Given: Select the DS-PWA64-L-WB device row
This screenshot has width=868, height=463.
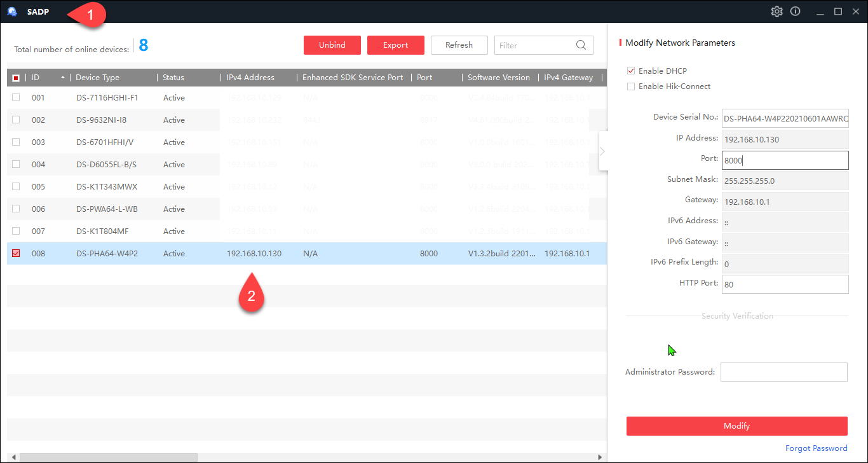Looking at the screenshot, I should 307,209.
